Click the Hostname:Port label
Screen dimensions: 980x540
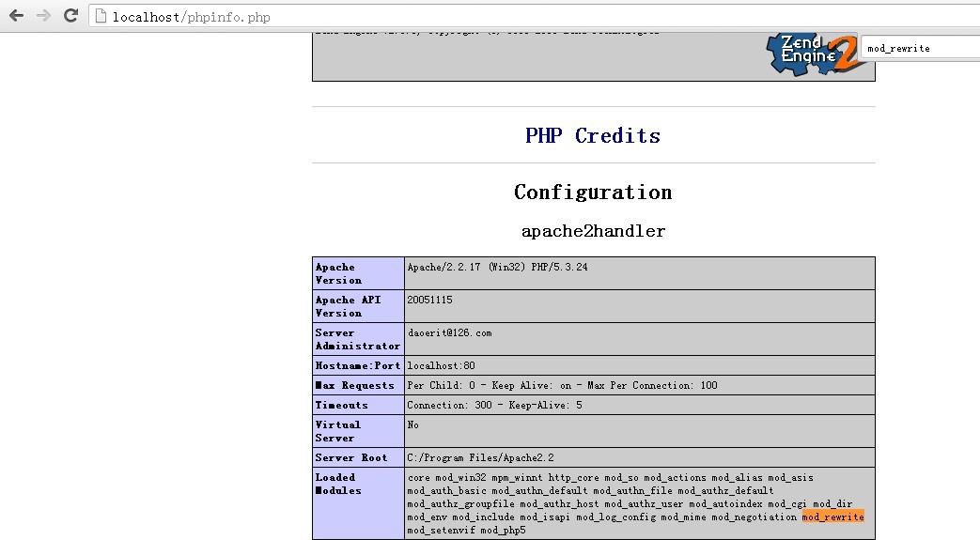[x=358, y=365]
